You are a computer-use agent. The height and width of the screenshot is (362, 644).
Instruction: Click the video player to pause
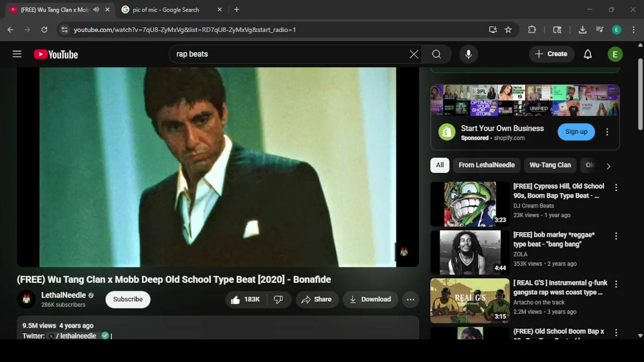pos(218,167)
